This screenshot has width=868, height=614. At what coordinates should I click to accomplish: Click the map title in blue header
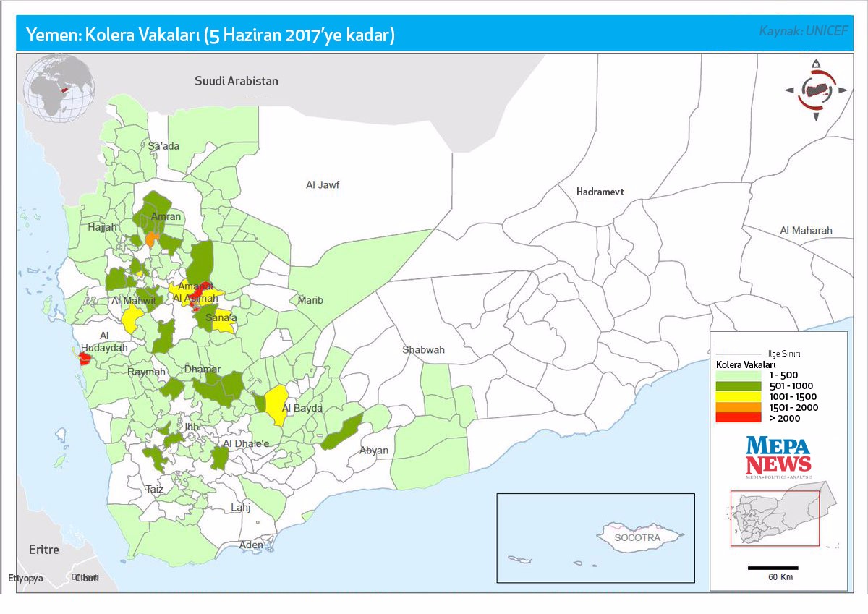[x=210, y=35]
